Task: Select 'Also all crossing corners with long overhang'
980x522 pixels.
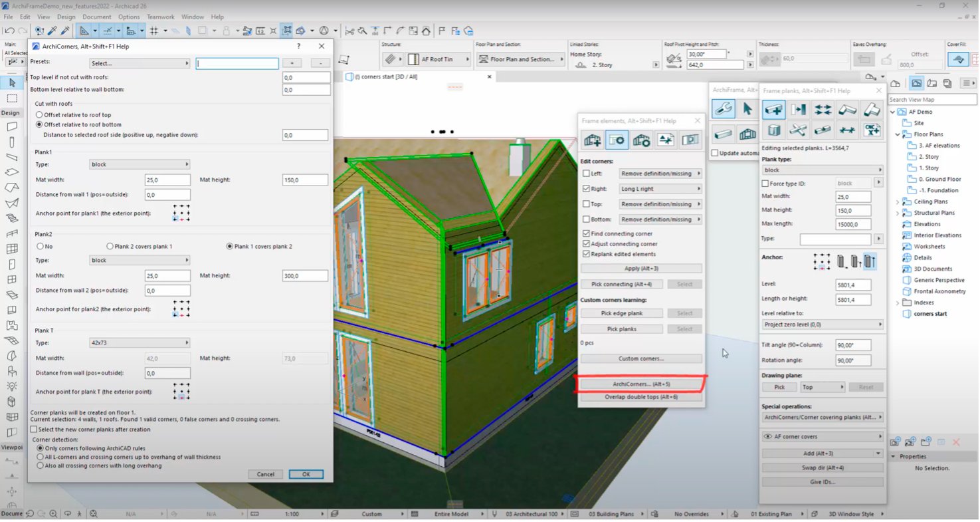Action: click(x=39, y=465)
